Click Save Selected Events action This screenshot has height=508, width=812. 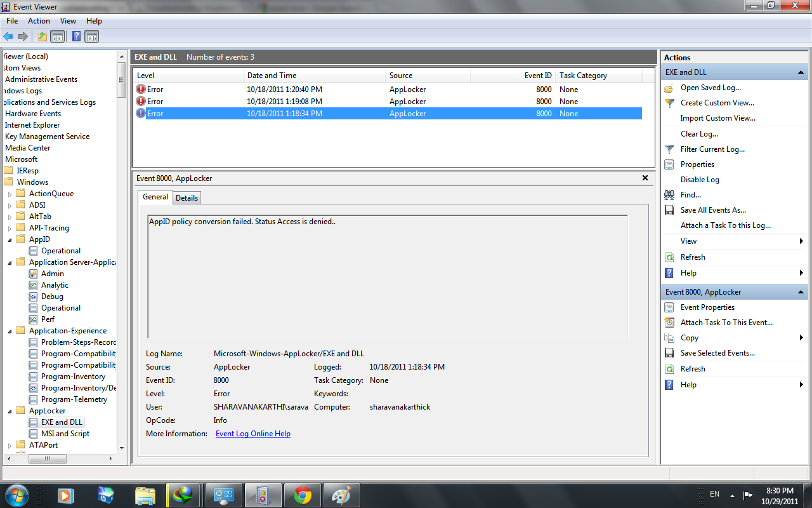717,353
